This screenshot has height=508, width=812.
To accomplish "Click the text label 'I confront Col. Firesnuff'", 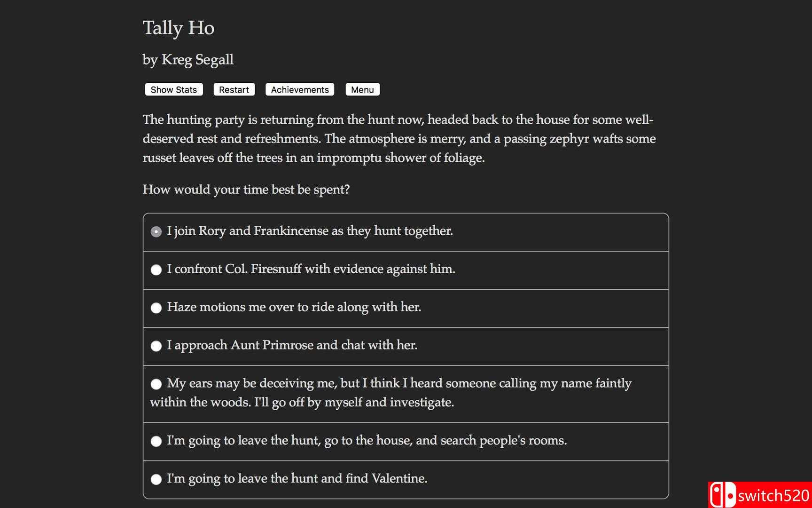I will click(311, 269).
